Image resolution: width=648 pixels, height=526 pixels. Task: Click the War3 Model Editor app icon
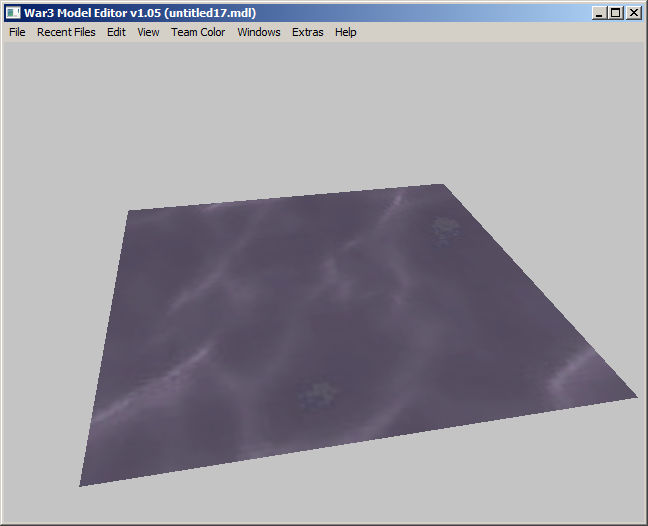coord(13,13)
